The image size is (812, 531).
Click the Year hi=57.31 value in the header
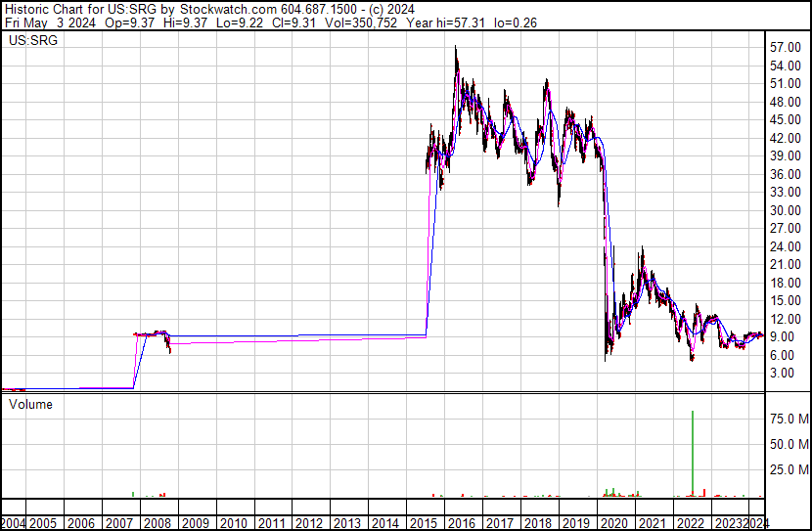446,22
